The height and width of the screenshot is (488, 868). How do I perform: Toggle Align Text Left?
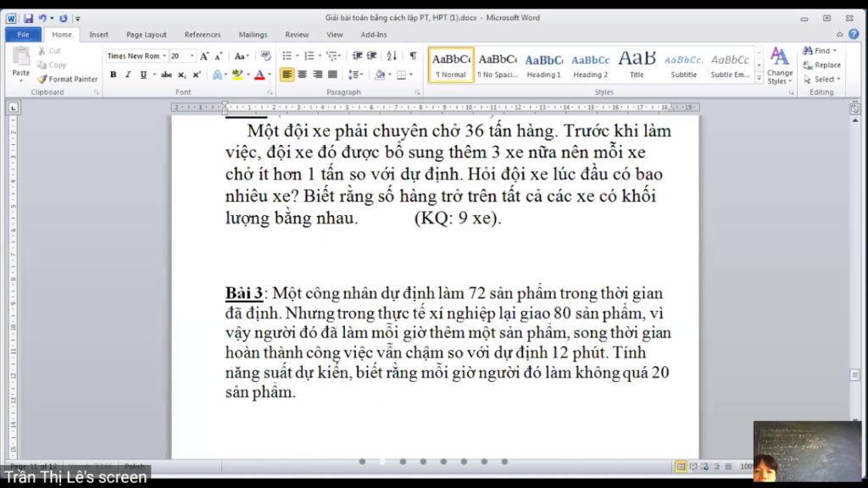click(287, 75)
